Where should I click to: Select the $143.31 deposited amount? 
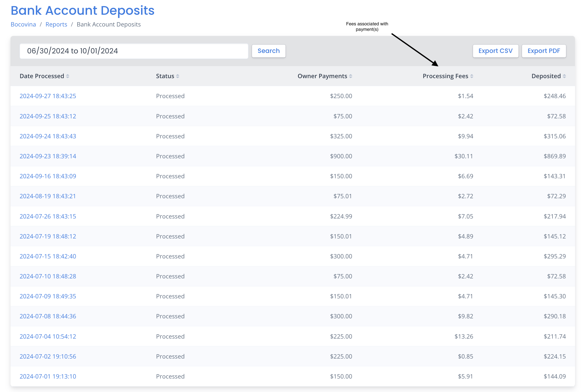pos(554,176)
